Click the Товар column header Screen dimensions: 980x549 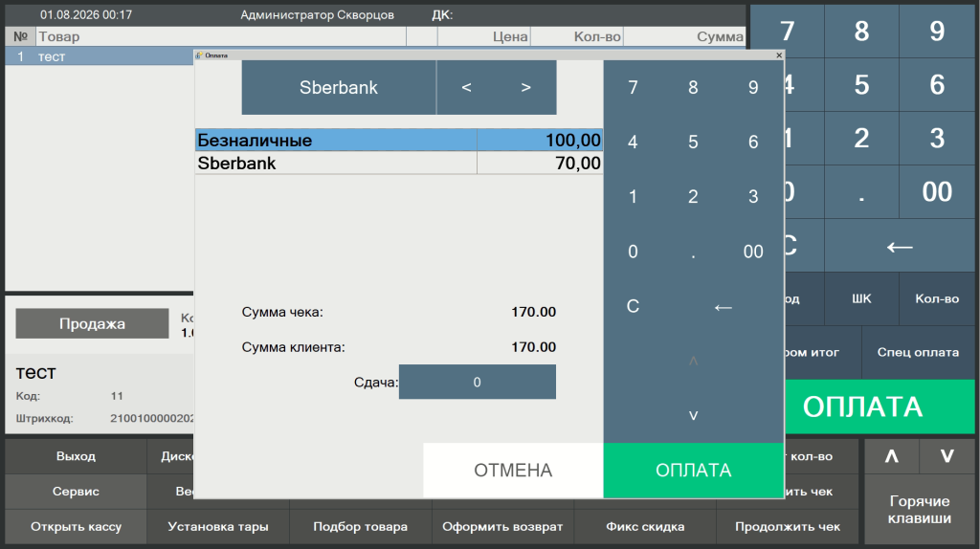tap(221, 36)
